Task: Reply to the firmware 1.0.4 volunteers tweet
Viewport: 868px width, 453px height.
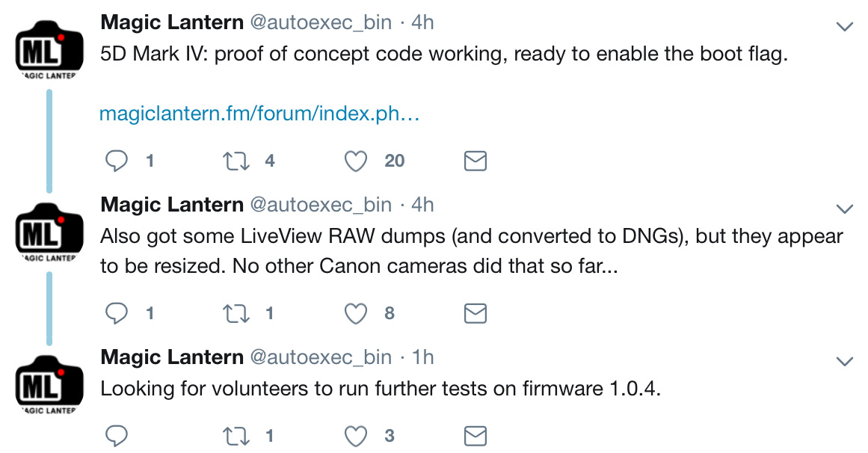Action: coord(116,436)
